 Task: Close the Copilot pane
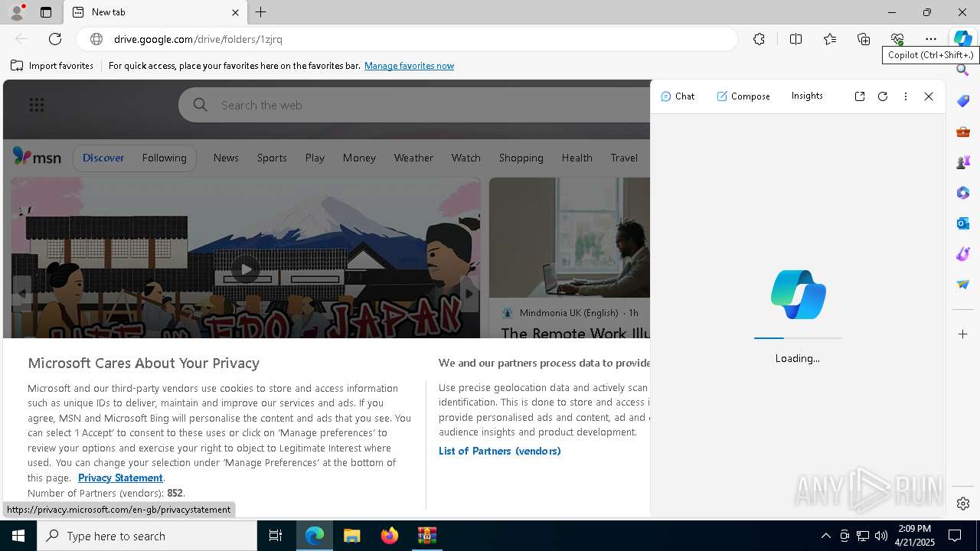[929, 96]
